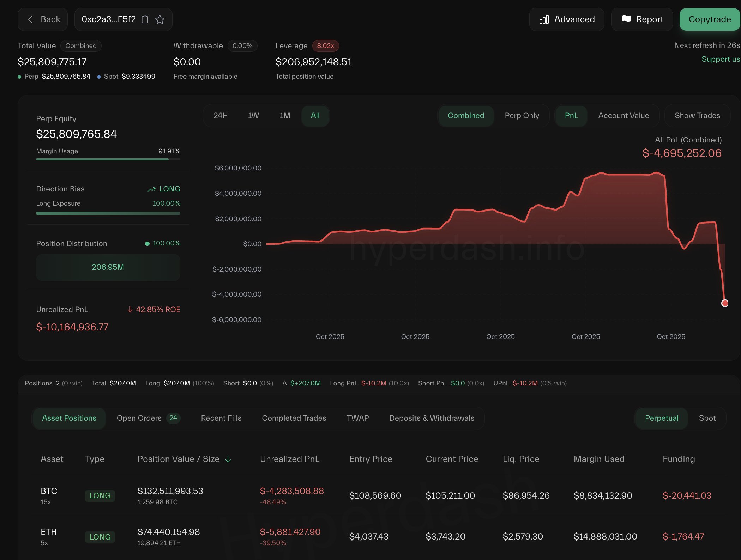Select the 24H time range

[221, 116]
